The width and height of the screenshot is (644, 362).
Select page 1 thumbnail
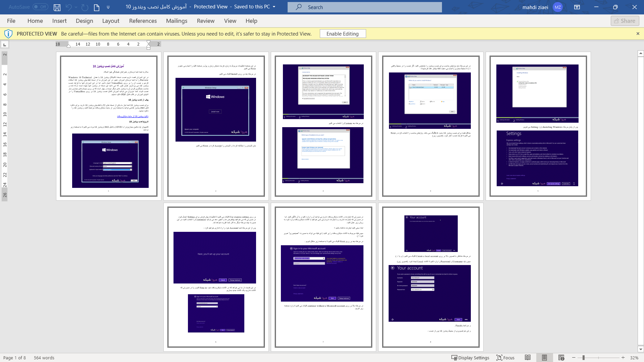(109, 126)
